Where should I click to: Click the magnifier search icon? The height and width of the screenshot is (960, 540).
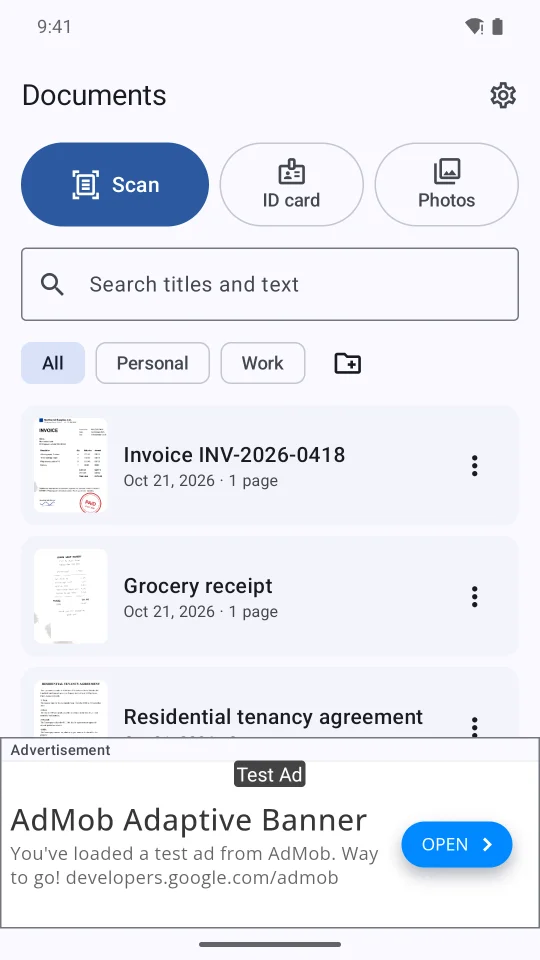(53, 284)
